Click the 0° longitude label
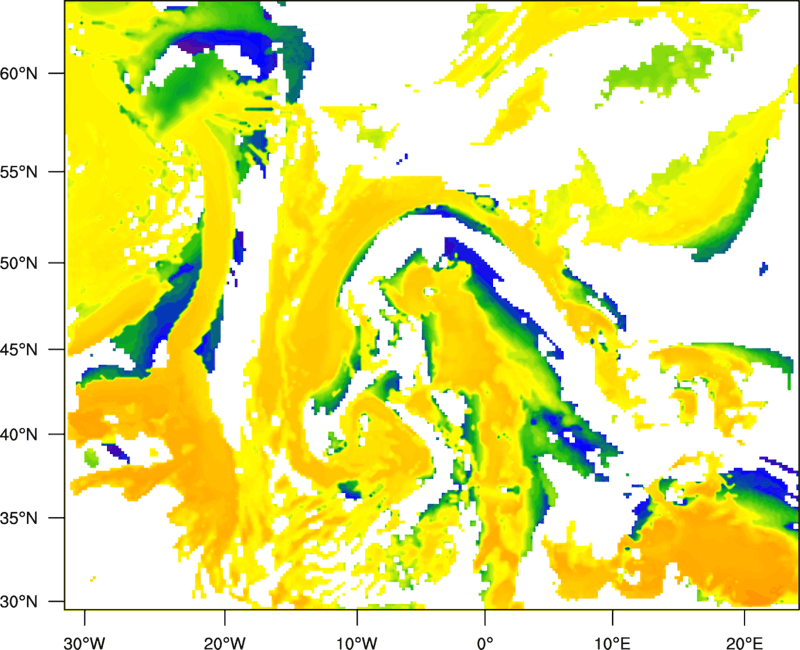The width and height of the screenshot is (800, 650). coord(485,643)
